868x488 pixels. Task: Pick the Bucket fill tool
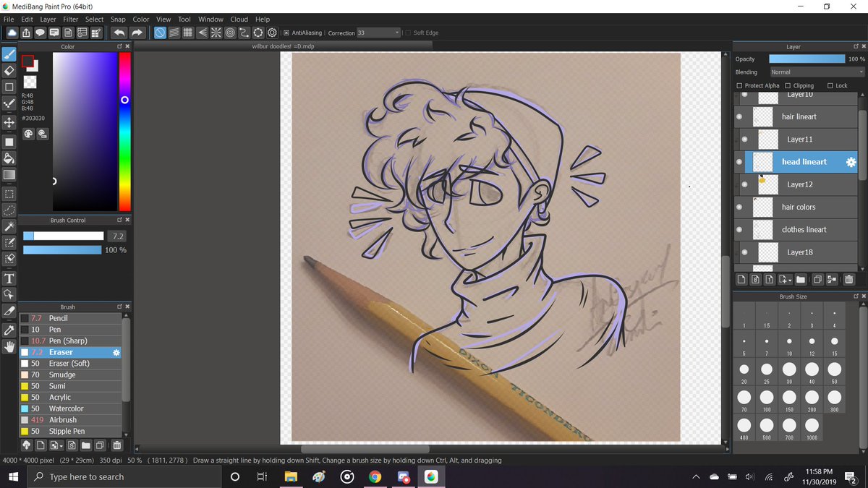pyautogui.click(x=9, y=158)
